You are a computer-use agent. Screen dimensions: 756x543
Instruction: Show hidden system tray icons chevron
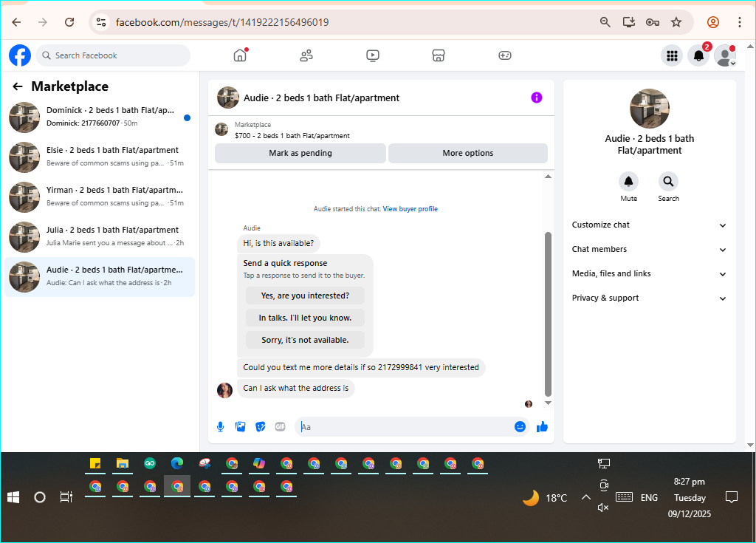click(585, 497)
